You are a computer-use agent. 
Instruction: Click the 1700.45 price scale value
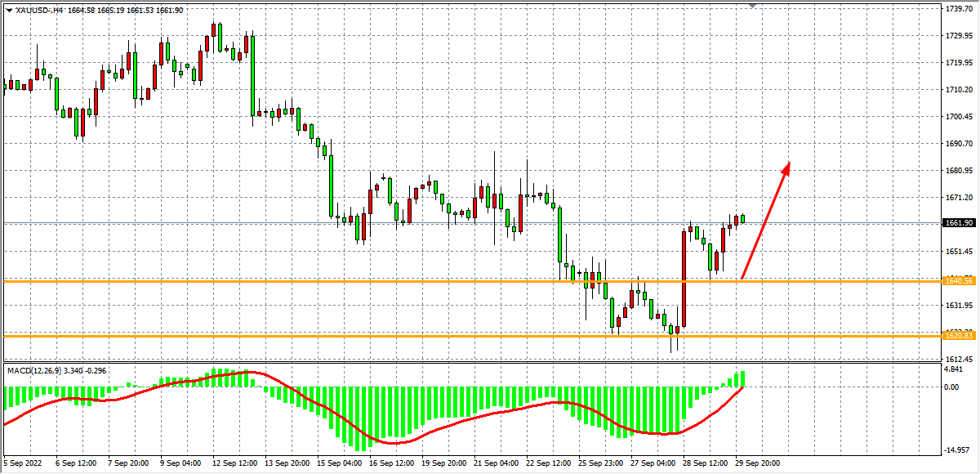(957, 117)
